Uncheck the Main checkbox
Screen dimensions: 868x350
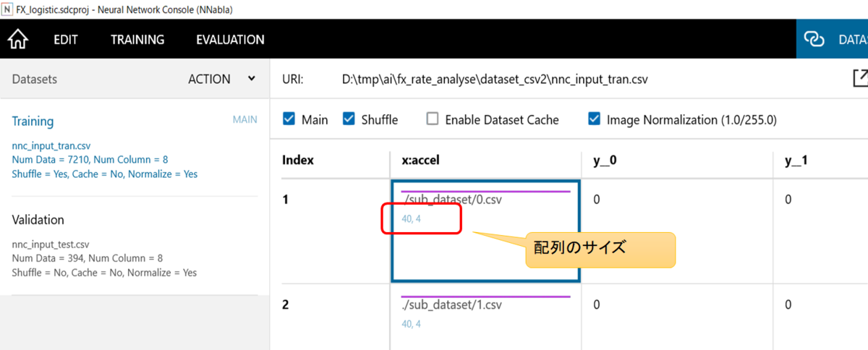289,119
